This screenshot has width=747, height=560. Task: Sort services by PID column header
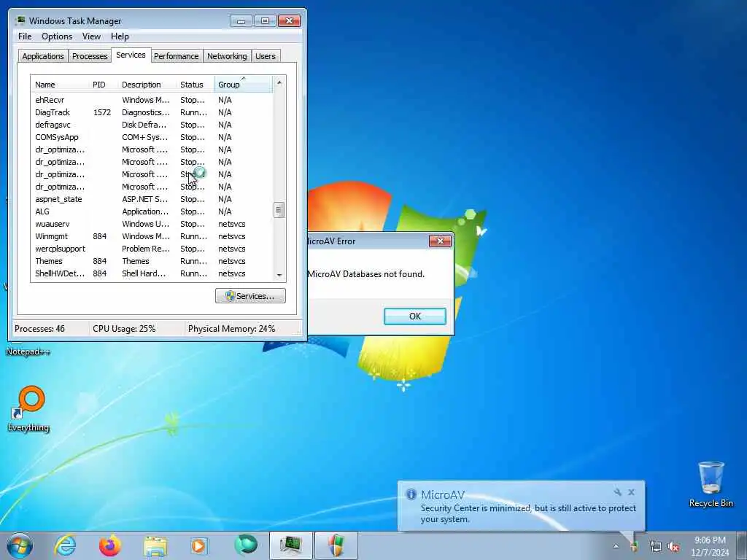coord(104,85)
